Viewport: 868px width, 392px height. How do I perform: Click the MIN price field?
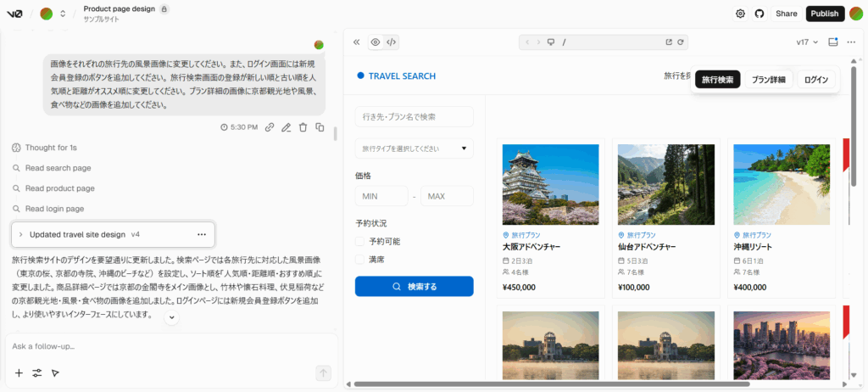[x=381, y=196]
